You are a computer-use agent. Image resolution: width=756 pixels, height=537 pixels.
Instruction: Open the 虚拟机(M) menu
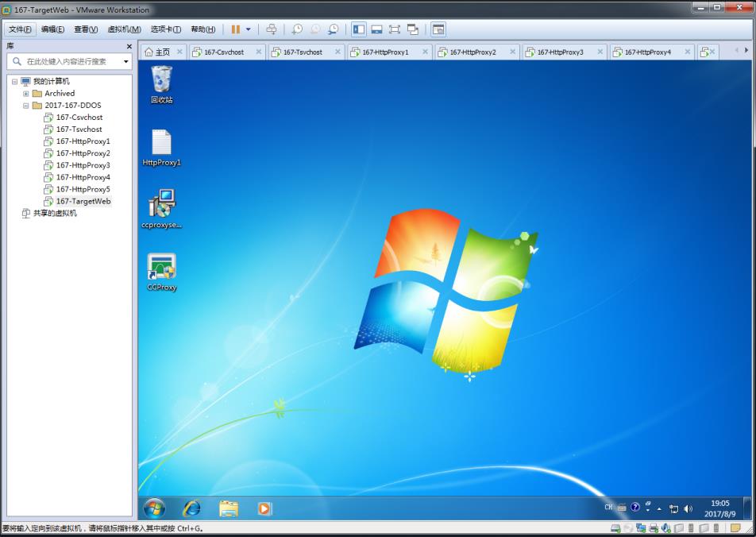coord(124,29)
